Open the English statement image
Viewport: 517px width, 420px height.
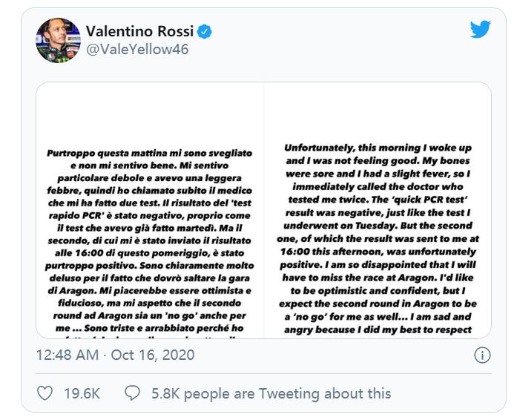point(378,210)
